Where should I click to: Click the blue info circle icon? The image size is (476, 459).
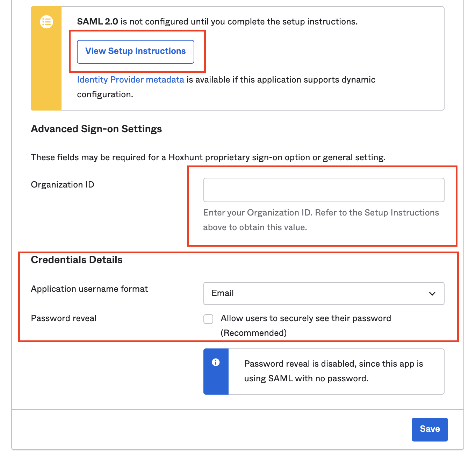(x=216, y=362)
